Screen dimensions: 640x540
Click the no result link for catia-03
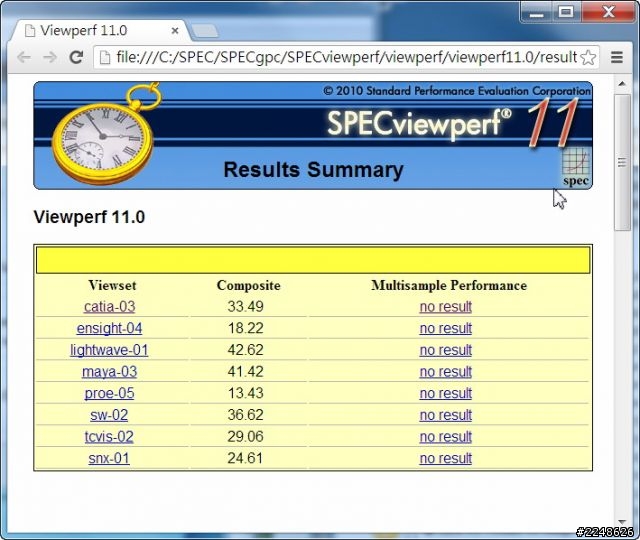coord(446,307)
